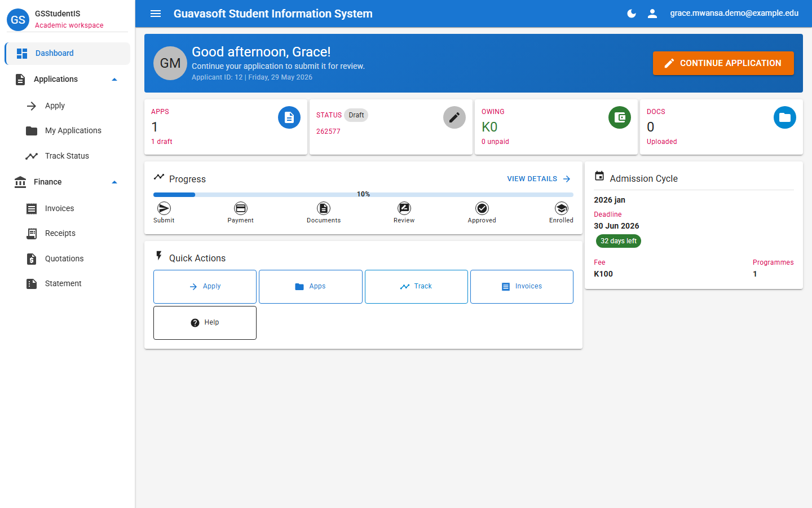The height and width of the screenshot is (508, 812).
Task: Click the Continue Application button
Action: tap(723, 63)
